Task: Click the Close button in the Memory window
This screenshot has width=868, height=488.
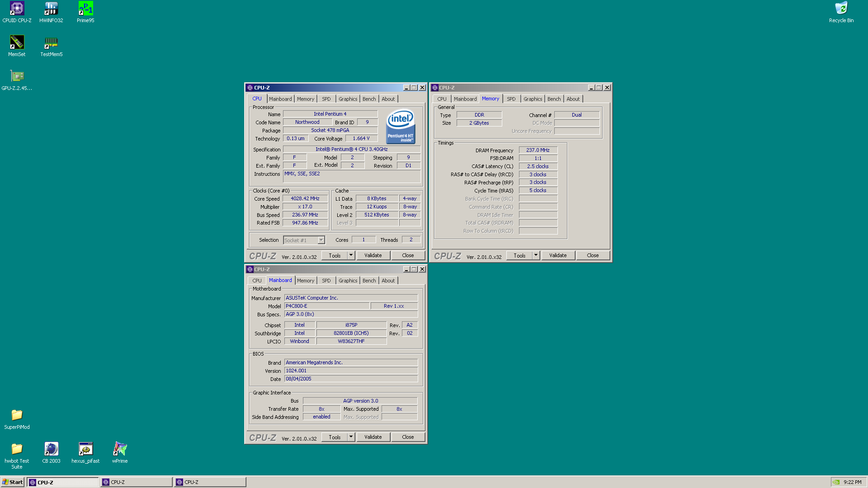Action: click(593, 255)
